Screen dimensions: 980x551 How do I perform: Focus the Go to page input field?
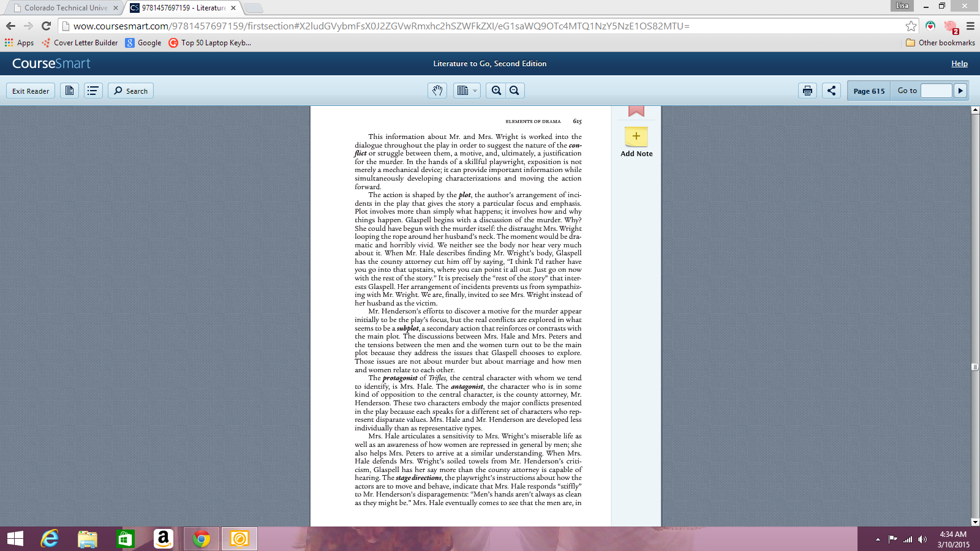[936, 91]
